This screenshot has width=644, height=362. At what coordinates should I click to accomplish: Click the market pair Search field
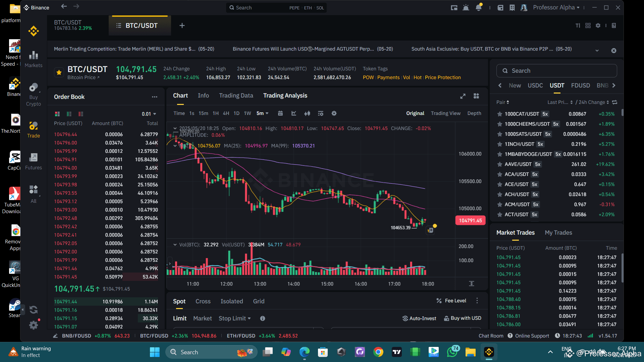pos(557,71)
